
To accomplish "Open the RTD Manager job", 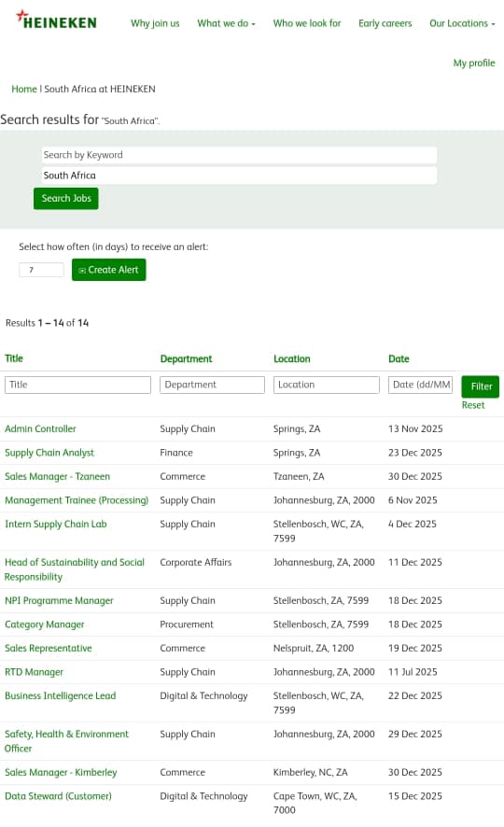I will [34, 672].
